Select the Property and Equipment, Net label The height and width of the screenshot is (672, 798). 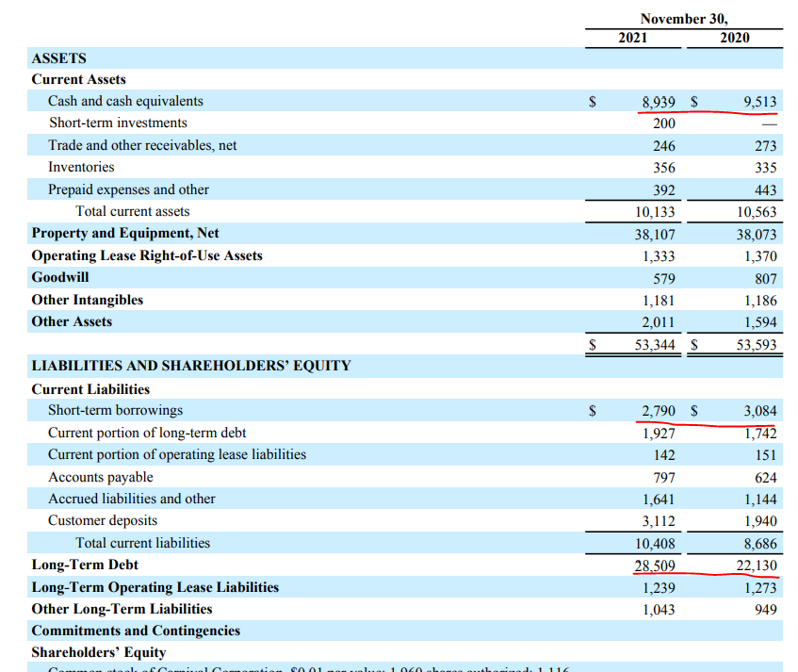tap(125, 233)
